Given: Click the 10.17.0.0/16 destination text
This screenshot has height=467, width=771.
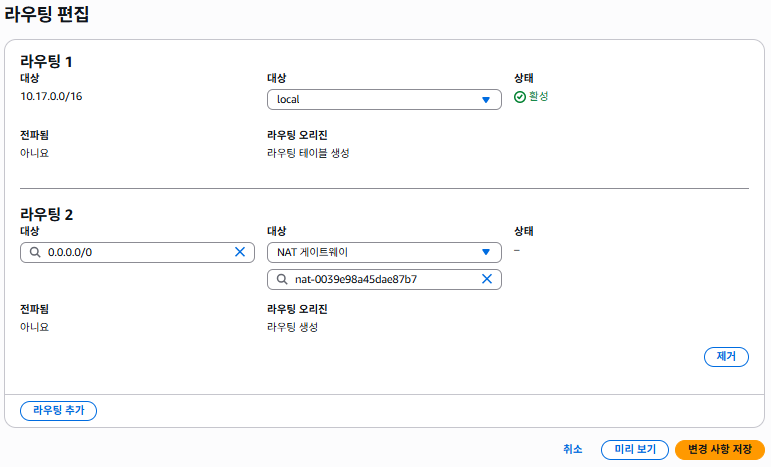Looking at the screenshot, I should point(51,95).
